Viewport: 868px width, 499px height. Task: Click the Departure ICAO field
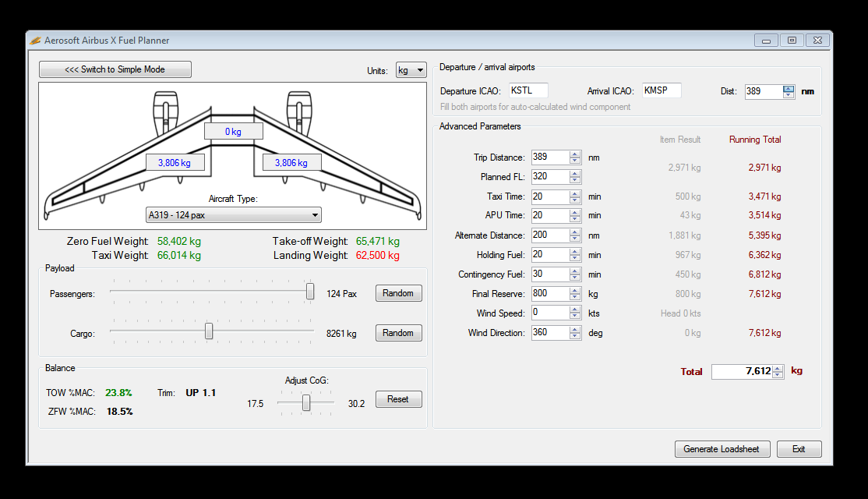coord(528,90)
